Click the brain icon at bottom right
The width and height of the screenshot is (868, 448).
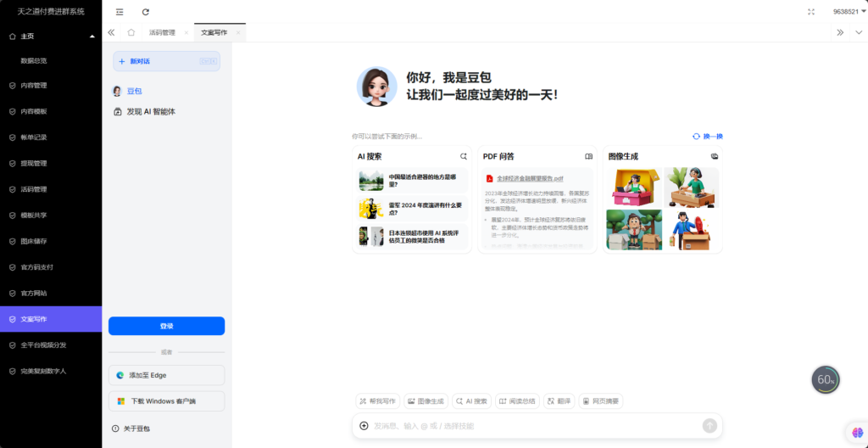(858, 432)
